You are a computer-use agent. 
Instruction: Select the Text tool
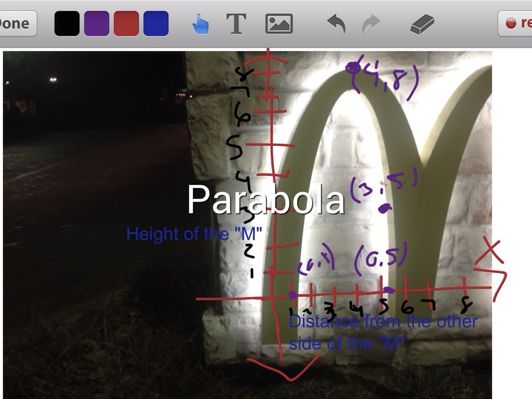click(x=236, y=24)
